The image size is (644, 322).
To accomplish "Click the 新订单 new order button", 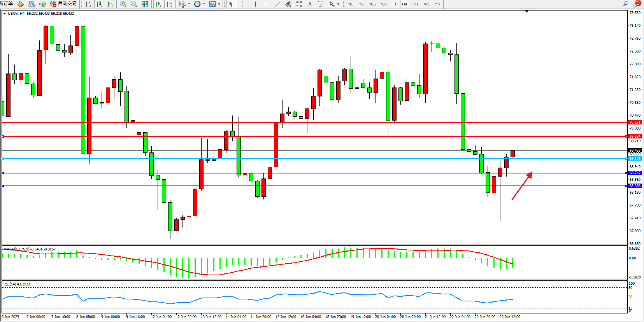I will [7, 3].
